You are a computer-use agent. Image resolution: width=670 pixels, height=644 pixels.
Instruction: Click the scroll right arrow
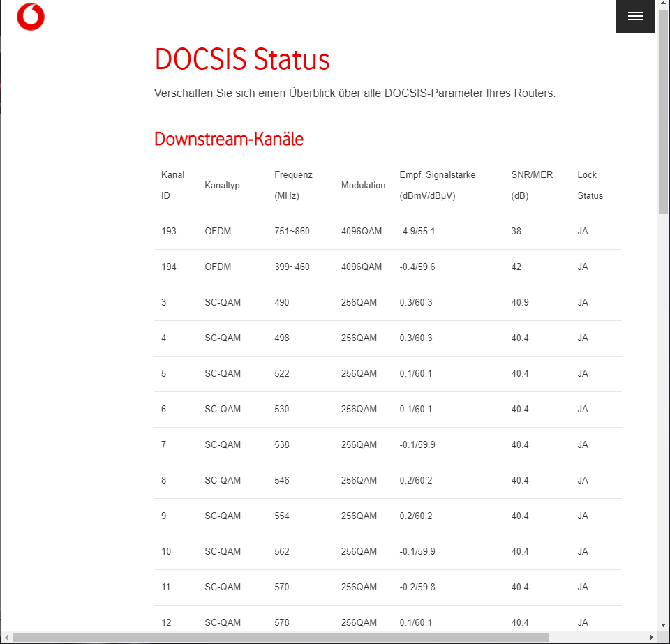(652, 637)
